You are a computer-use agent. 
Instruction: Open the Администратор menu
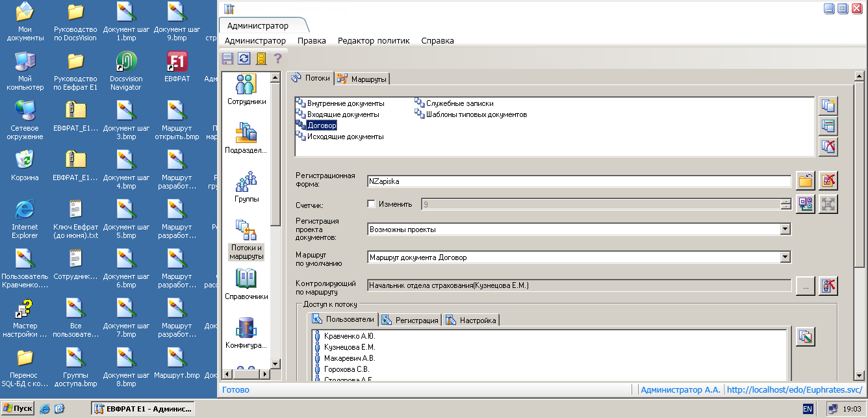point(255,40)
